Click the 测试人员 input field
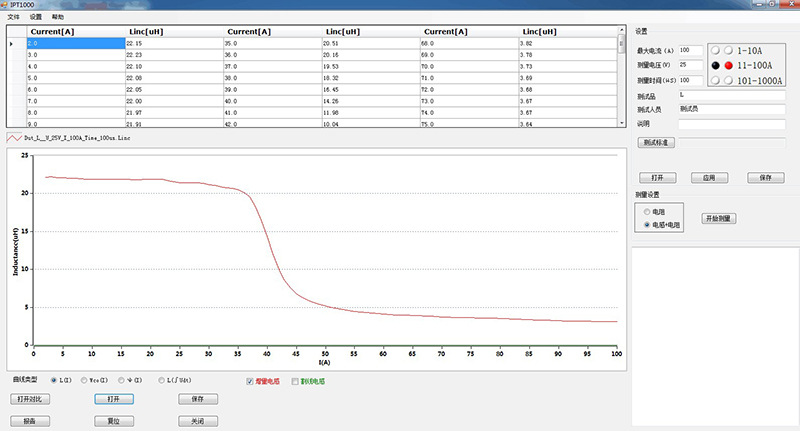Viewport: 800px width, 431px height. 732,109
